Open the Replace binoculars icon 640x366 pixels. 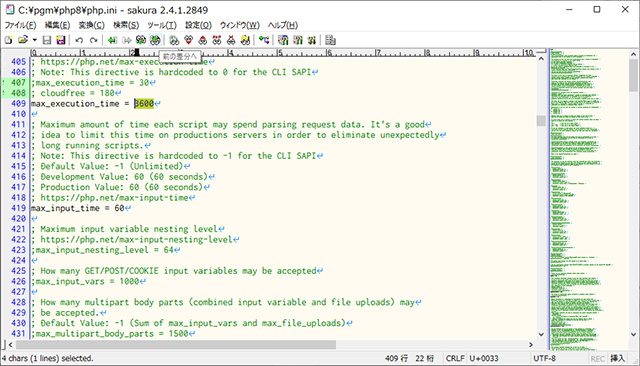point(217,40)
